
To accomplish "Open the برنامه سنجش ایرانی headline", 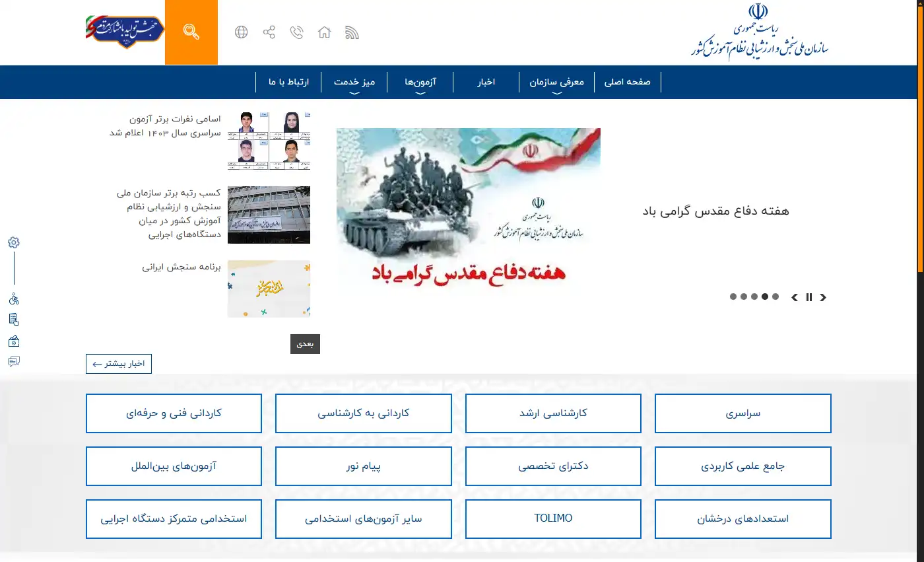I will 181,267.
